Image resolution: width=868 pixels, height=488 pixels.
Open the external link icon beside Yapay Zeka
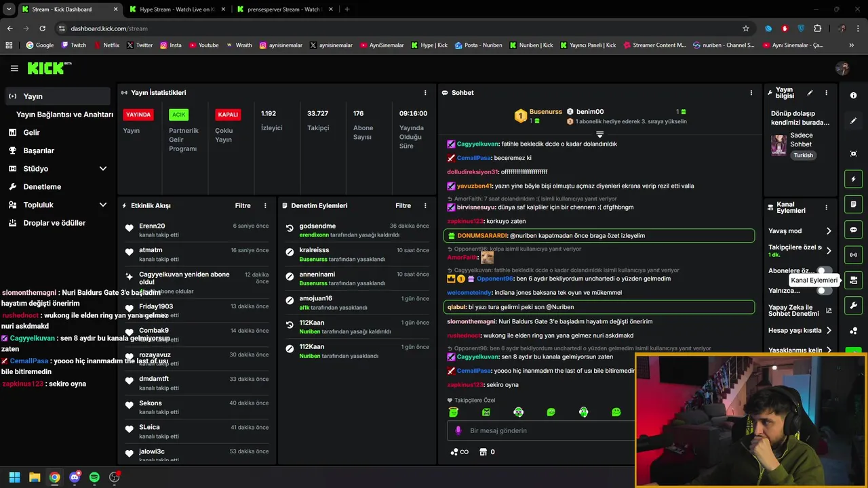pos(829,310)
